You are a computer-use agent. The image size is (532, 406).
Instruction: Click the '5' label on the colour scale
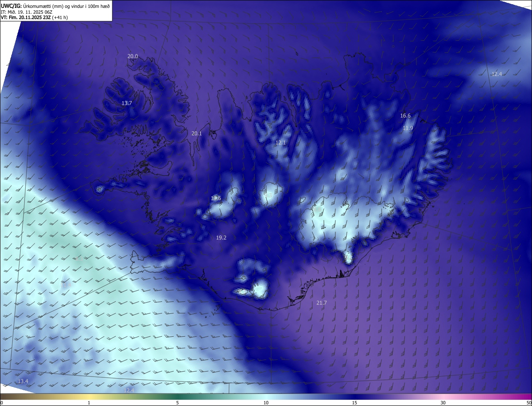pyautogui.click(x=177, y=403)
